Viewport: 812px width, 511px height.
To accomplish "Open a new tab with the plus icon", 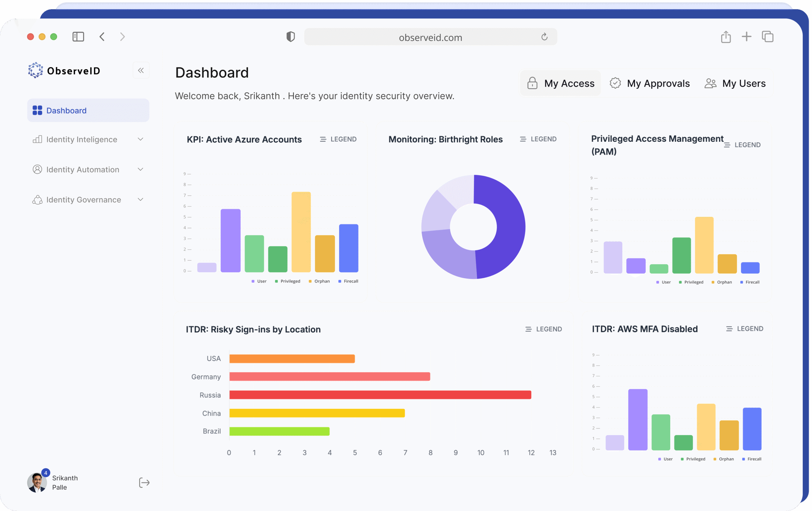I will (x=747, y=37).
